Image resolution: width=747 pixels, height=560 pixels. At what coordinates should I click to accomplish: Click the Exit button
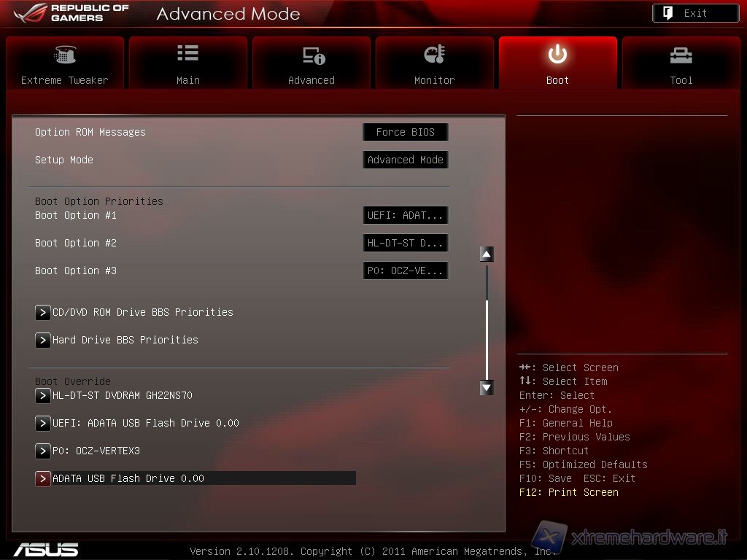click(x=695, y=13)
